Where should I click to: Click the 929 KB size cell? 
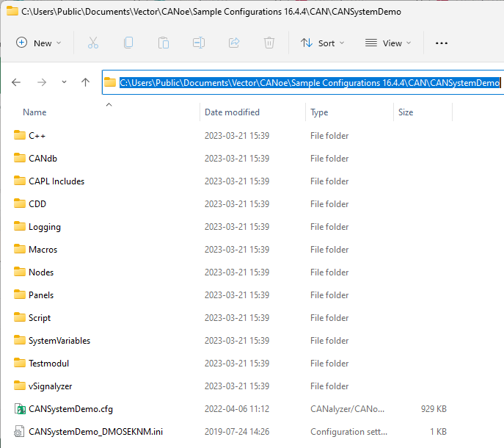434,409
